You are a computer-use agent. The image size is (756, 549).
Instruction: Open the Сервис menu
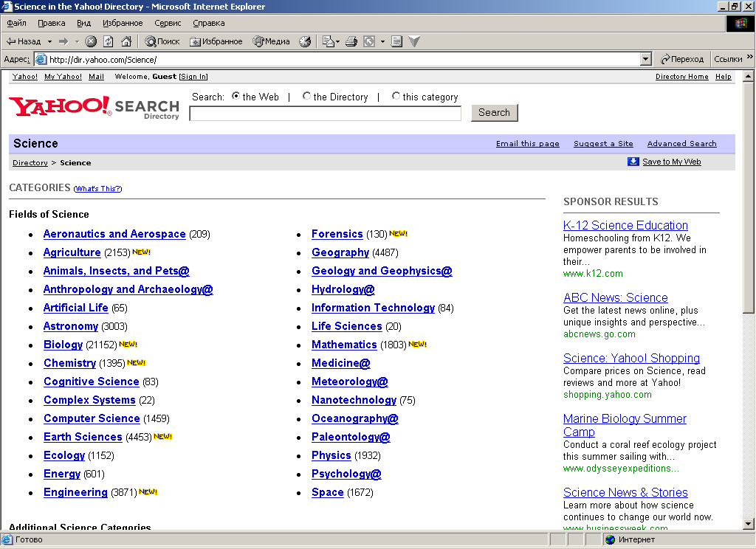coord(168,23)
